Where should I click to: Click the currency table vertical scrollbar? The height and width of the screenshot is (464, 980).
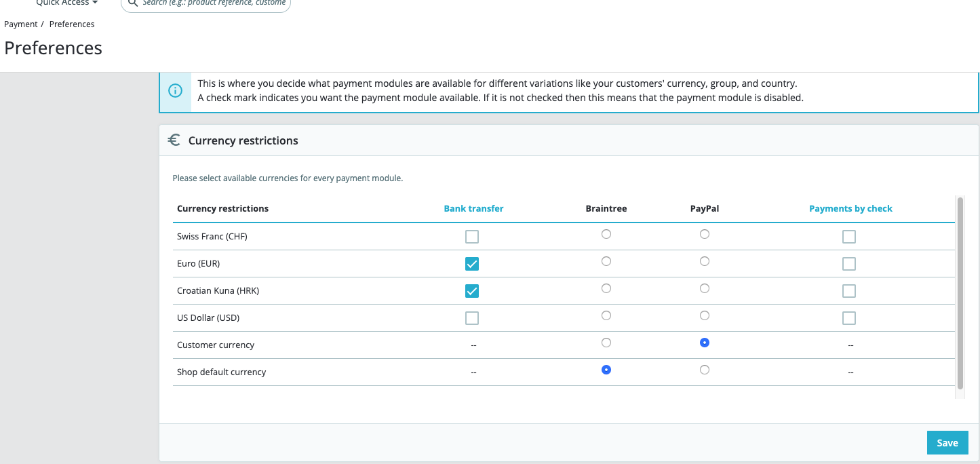(x=960, y=292)
